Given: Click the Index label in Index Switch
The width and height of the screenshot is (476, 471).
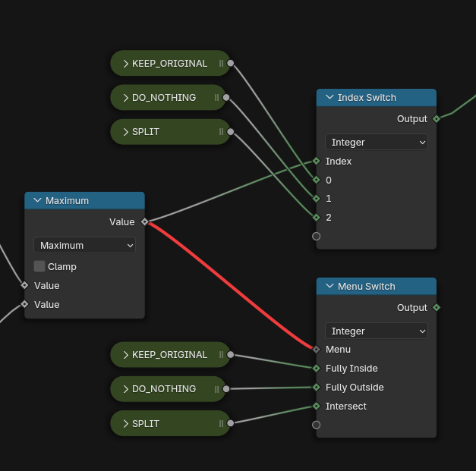Looking at the screenshot, I should (338, 162).
